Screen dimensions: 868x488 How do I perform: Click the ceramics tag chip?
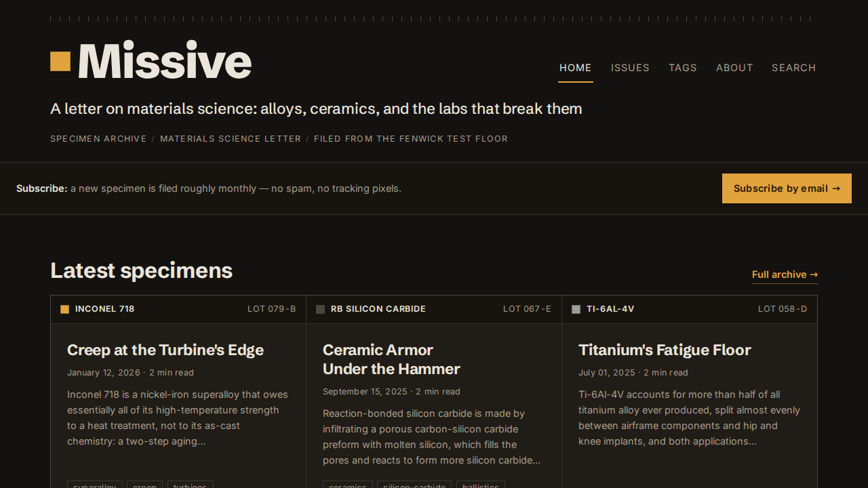coord(348,485)
